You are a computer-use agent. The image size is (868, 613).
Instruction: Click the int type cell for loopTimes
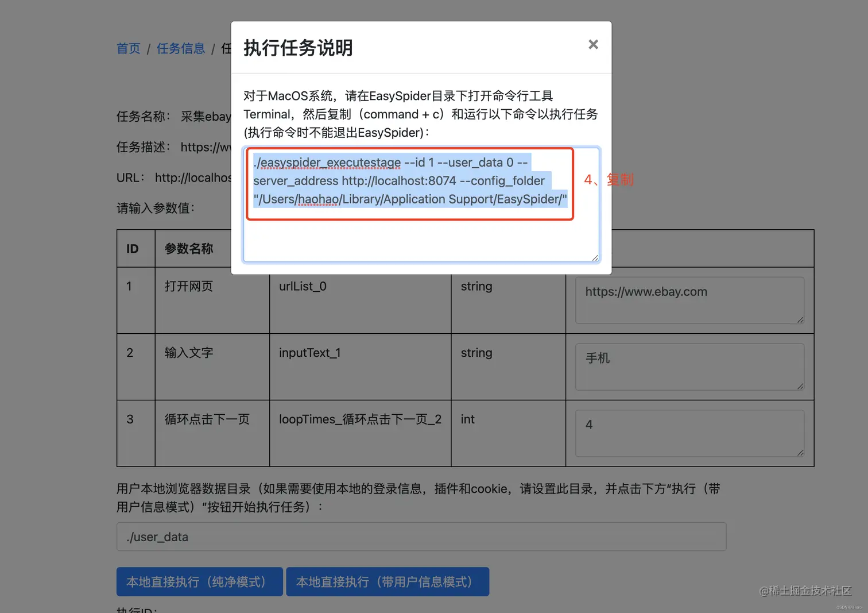coord(467,419)
